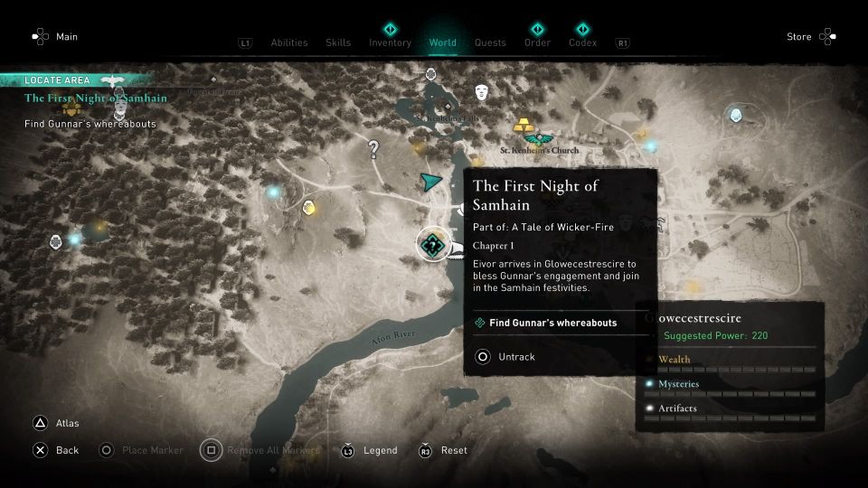Open the Quests tab
The image size is (868, 488).
pyautogui.click(x=490, y=42)
